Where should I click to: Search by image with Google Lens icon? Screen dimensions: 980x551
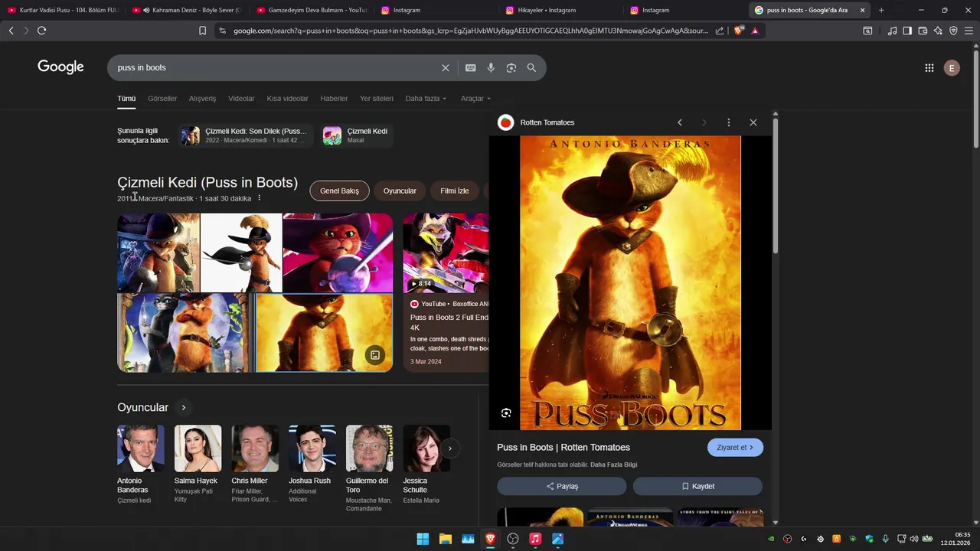click(511, 68)
